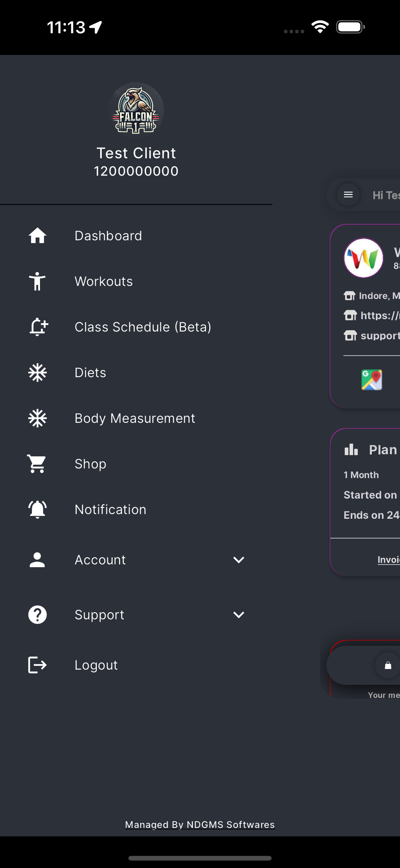Tap the Support question mark icon
This screenshot has width=400, height=868.
[38, 615]
